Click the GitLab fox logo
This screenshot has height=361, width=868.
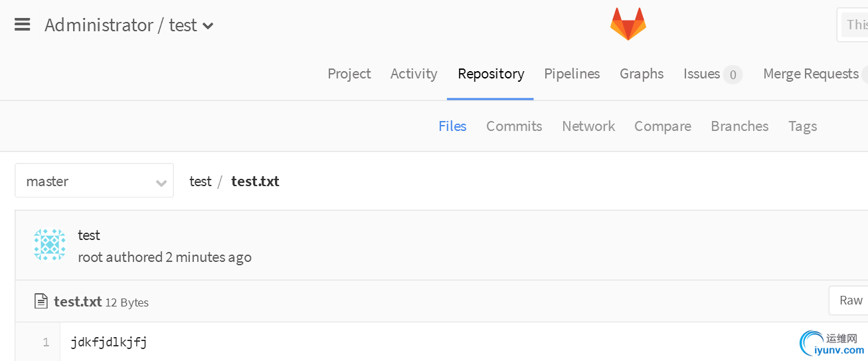[628, 24]
